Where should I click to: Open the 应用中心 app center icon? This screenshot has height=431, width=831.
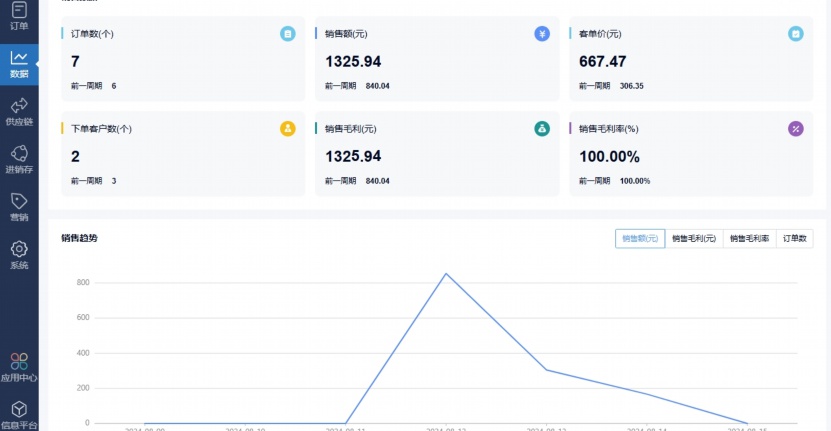(19, 366)
